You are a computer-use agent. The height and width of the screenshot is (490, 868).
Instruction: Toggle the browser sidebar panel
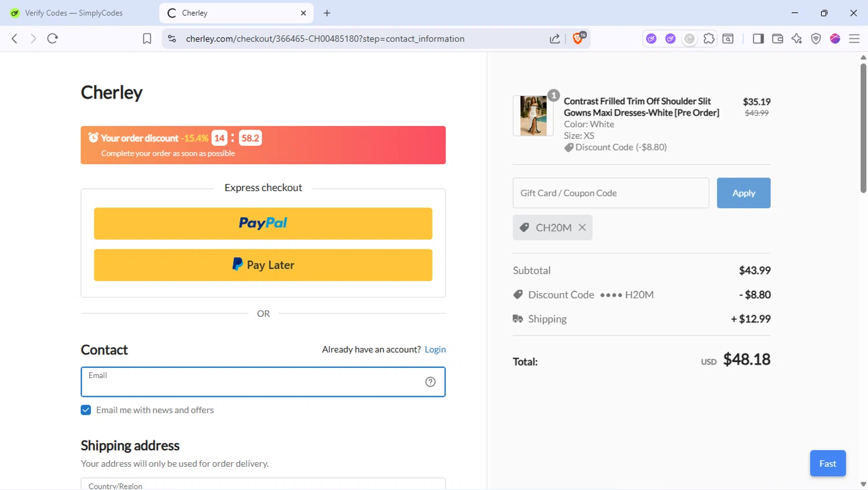click(758, 39)
